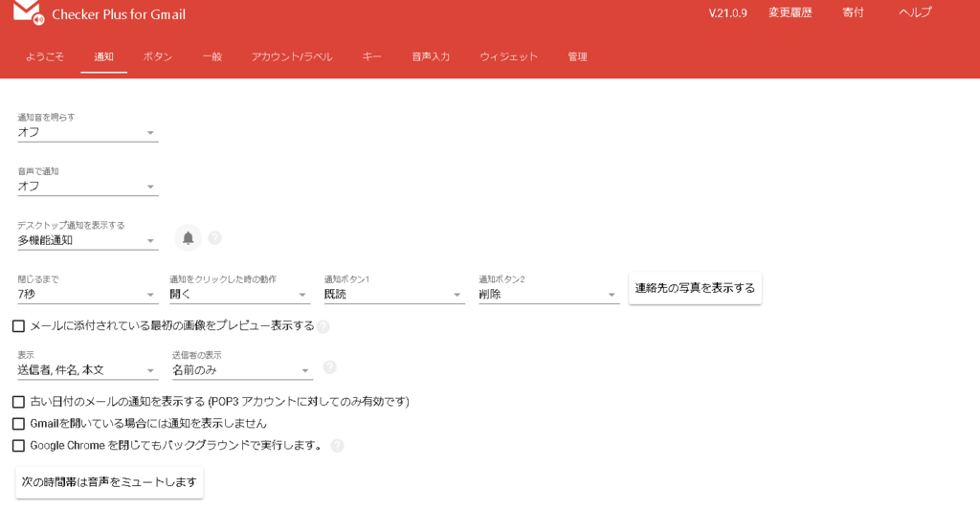Open the 閉じるまで 7秒 dropdown

[87, 295]
